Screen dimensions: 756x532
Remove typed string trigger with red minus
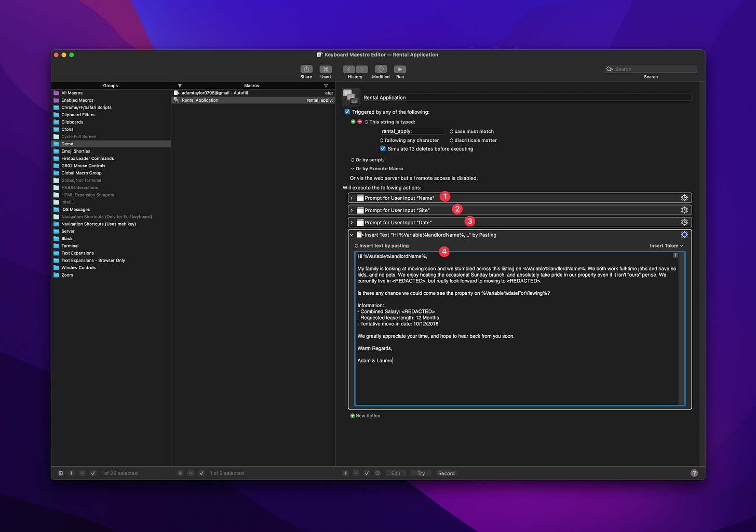(x=359, y=121)
